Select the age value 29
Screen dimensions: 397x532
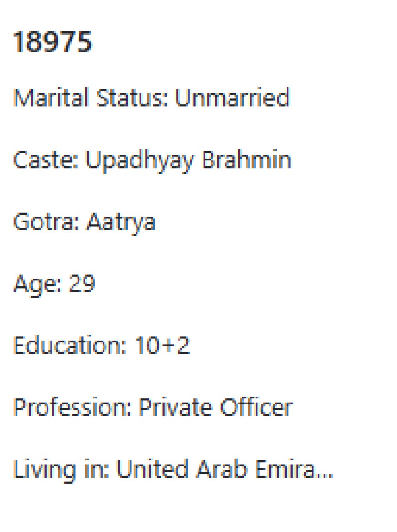point(82,284)
